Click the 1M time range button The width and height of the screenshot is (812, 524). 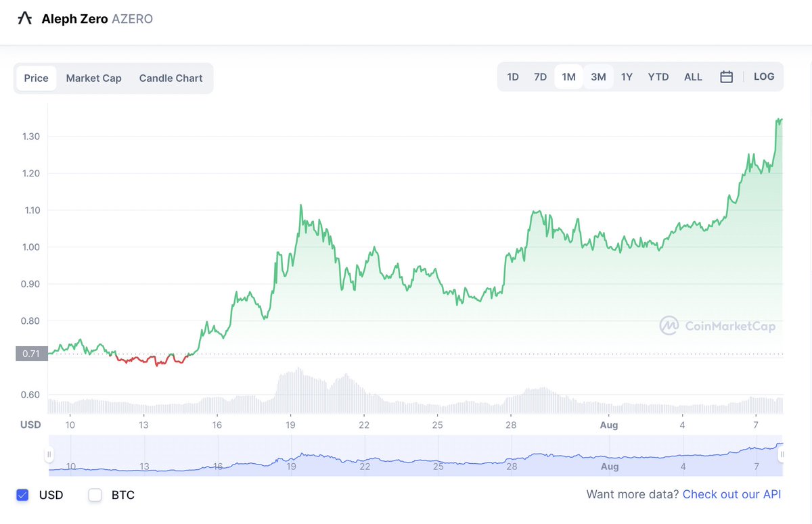(568, 76)
